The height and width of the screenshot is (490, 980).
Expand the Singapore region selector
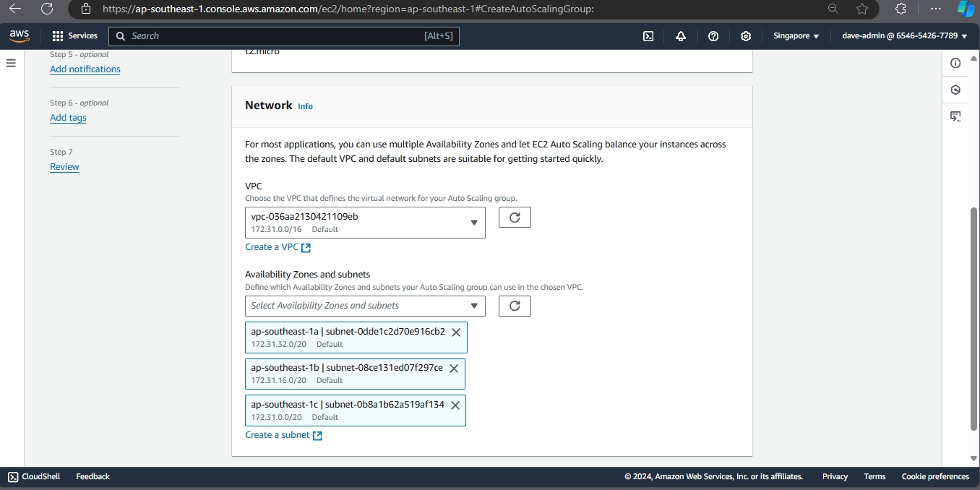click(796, 36)
